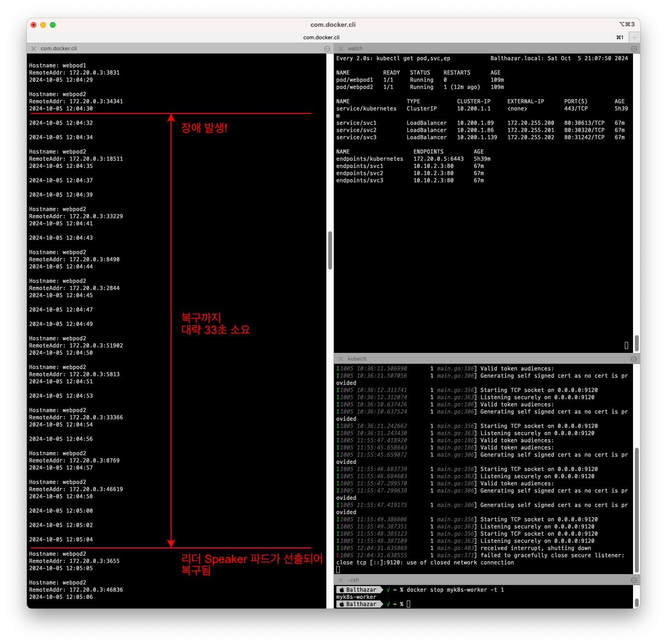Click external IP 172.20.255.202

tap(531, 137)
